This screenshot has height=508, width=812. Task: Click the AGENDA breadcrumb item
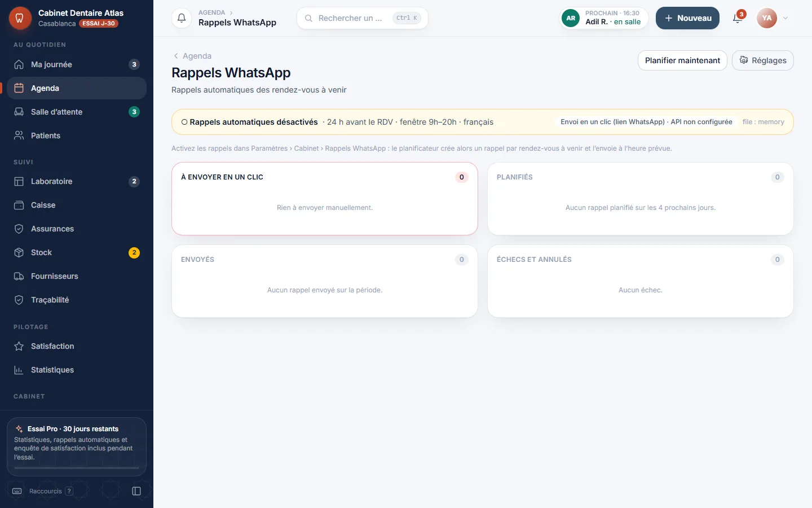(x=211, y=12)
